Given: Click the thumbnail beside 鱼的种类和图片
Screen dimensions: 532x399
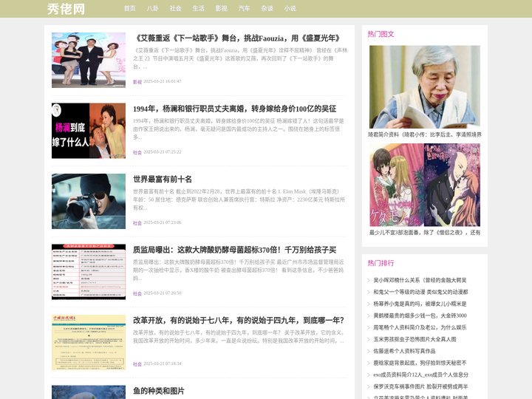Looking at the screenshot, I should 89,392.
